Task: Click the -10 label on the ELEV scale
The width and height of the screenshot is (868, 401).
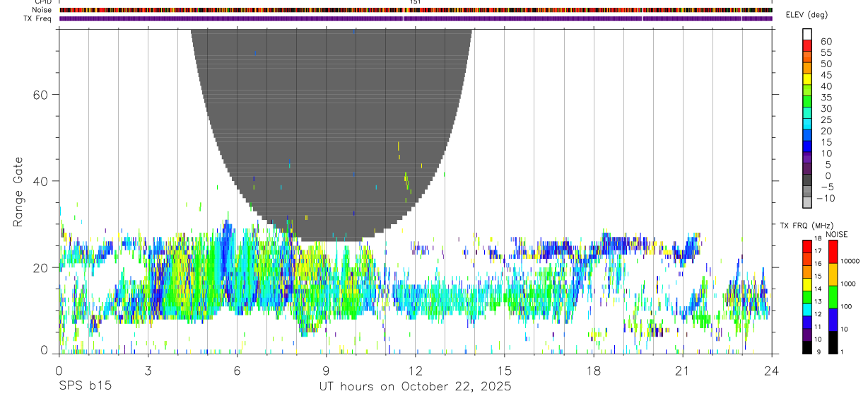Action: [825, 198]
